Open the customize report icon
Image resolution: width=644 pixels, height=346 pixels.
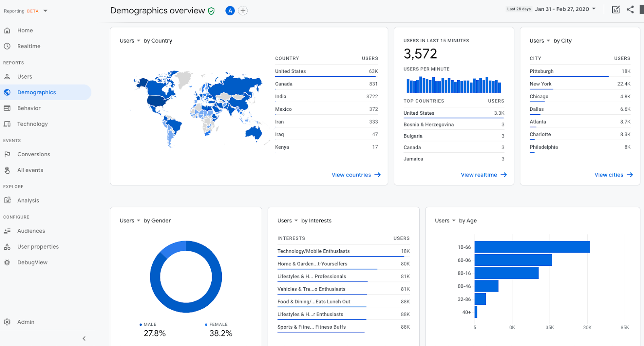616,10
